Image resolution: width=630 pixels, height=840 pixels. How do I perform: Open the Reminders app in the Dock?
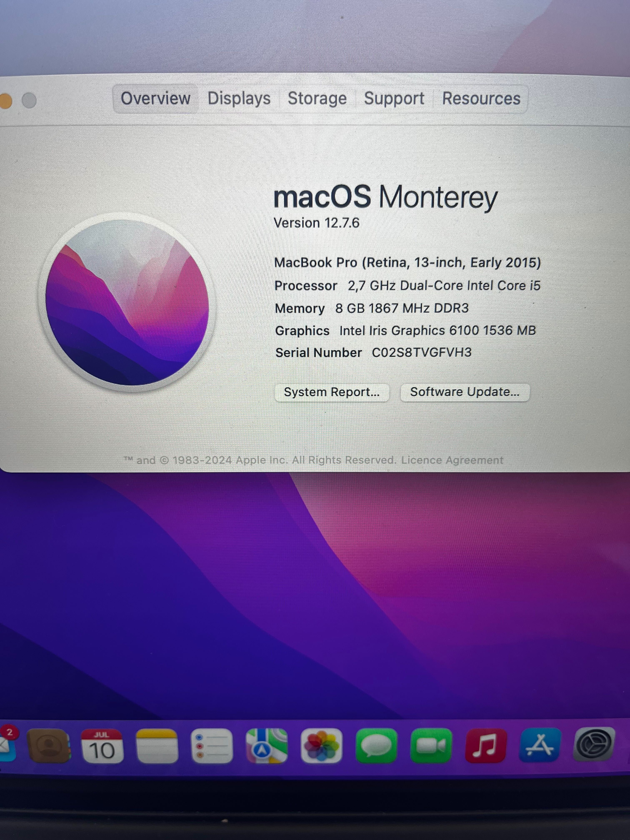point(211,746)
